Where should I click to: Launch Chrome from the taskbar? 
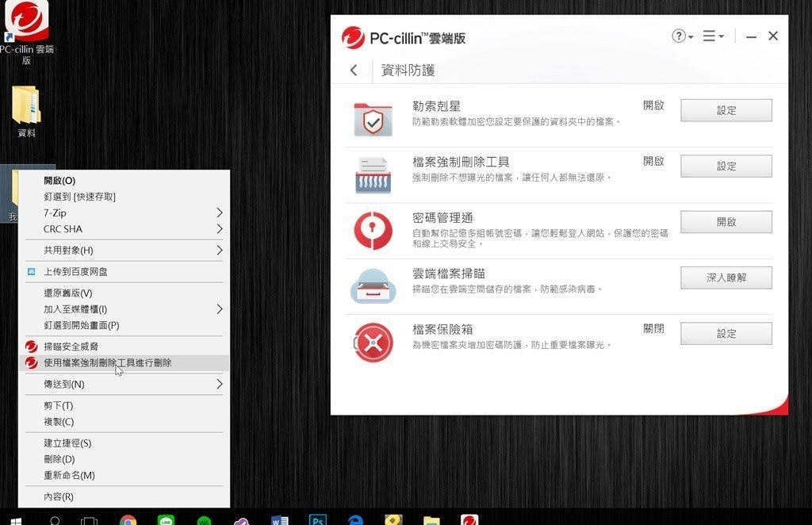128,520
